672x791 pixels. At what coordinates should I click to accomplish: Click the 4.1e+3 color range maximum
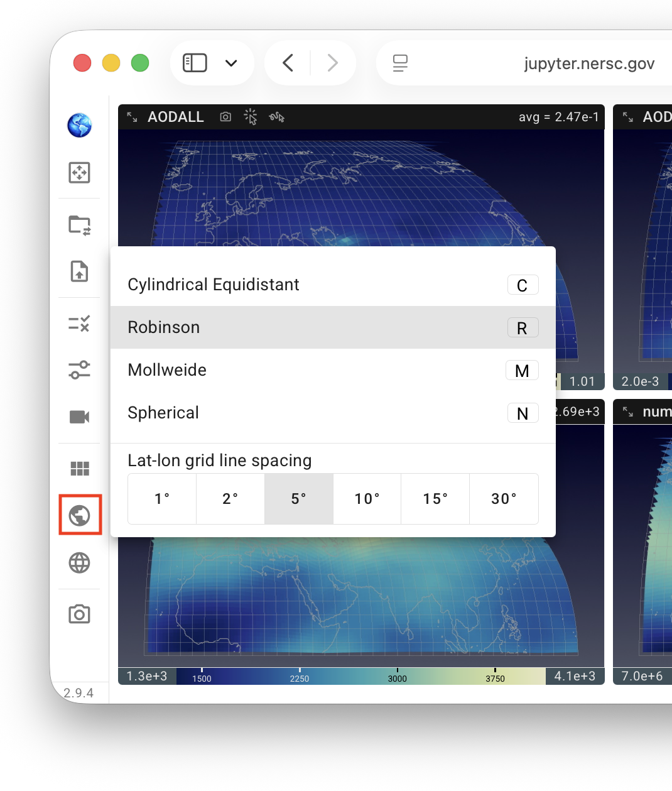[x=575, y=676]
